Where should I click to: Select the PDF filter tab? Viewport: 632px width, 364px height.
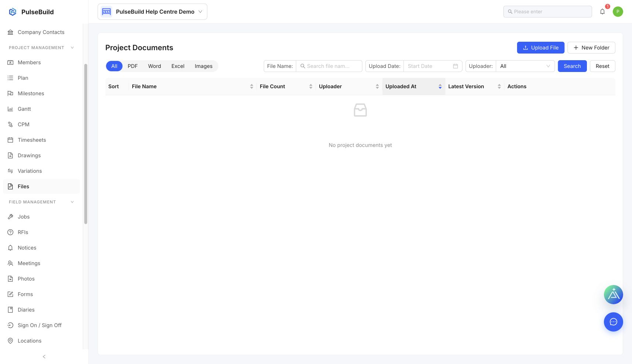coord(133,66)
